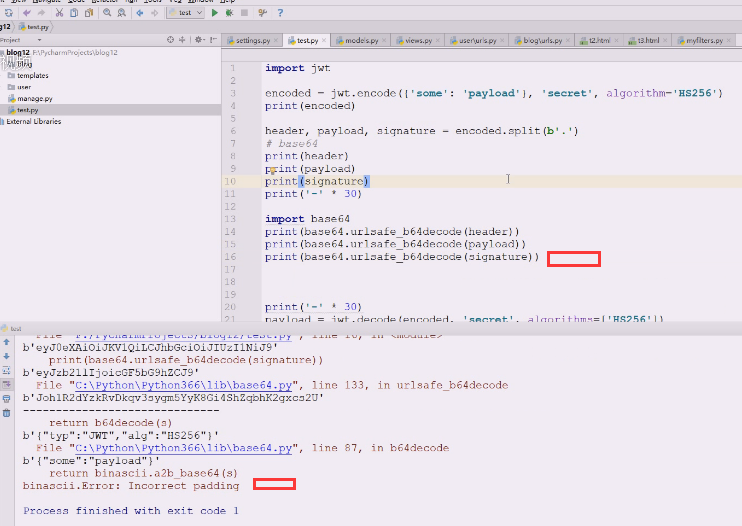
Task: Select the blog12 project root in the tree
Action: pos(110,53)
